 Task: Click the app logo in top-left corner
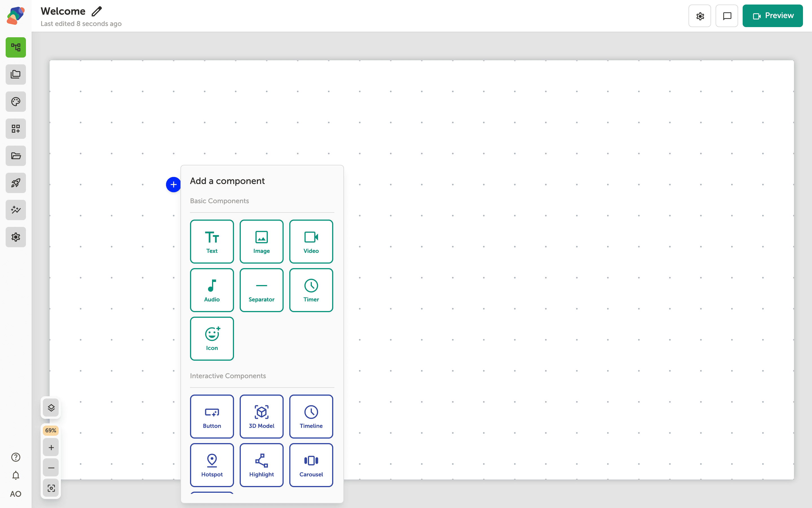(16, 16)
